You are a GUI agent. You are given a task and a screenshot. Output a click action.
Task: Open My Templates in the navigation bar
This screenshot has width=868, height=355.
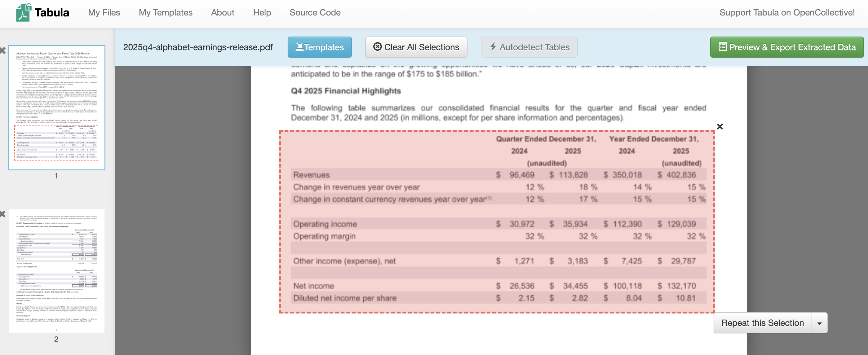pyautogui.click(x=166, y=12)
